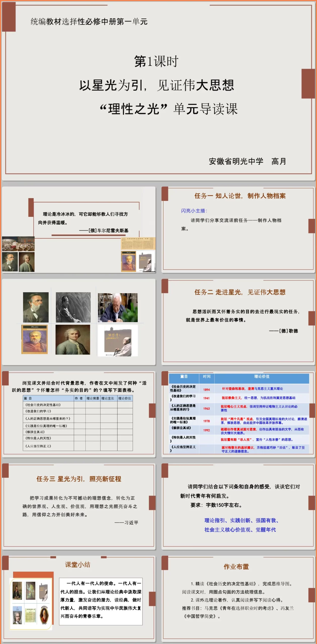The height and width of the screenshot is (644, 317).
Task: Click the large Plato book cover in the photo grid
Action: (x=35, y=339)
